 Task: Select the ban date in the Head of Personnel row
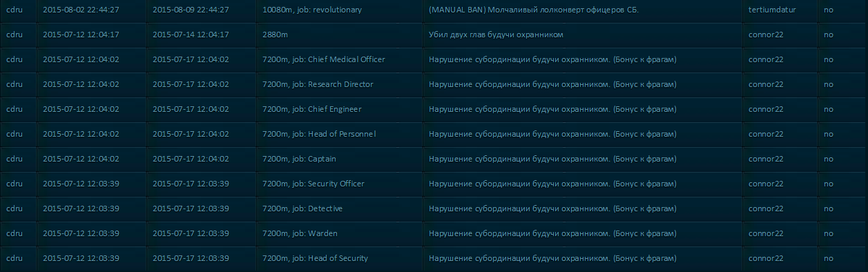81,134
